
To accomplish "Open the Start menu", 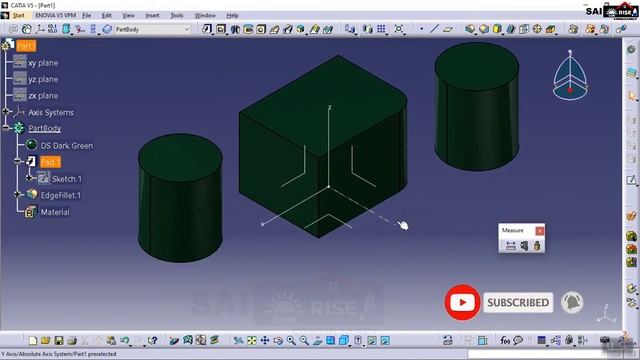I will tap(19, 16).
